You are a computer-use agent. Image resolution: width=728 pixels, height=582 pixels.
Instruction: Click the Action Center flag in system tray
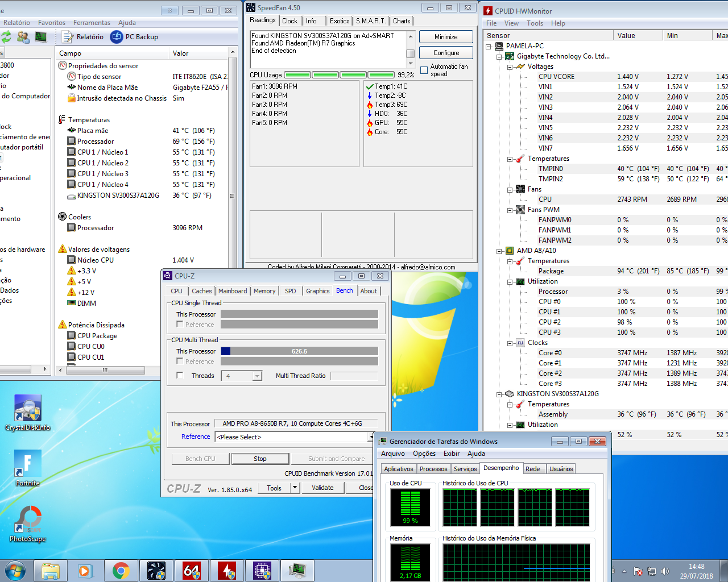638,571
